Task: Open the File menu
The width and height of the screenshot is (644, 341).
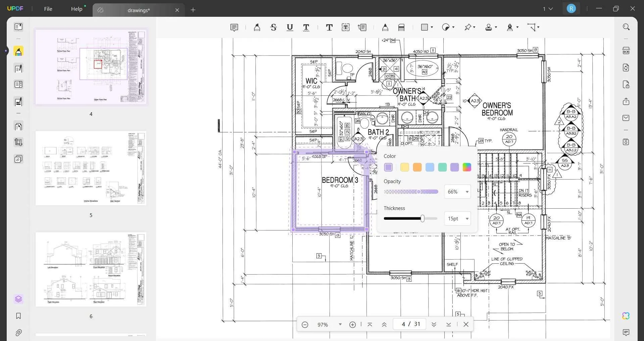Action: coord(48,9)
